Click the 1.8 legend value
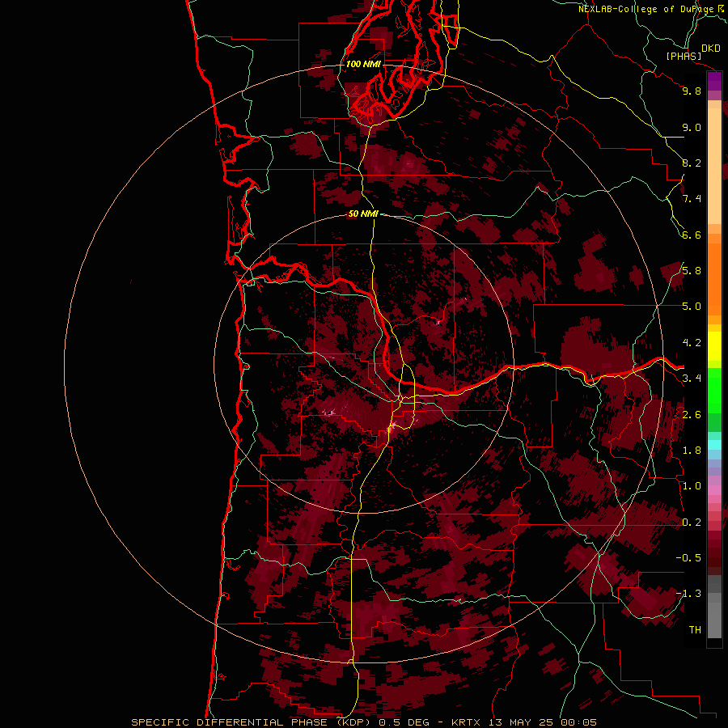Viewport: 728px width, 728px height. click(692, 451)
